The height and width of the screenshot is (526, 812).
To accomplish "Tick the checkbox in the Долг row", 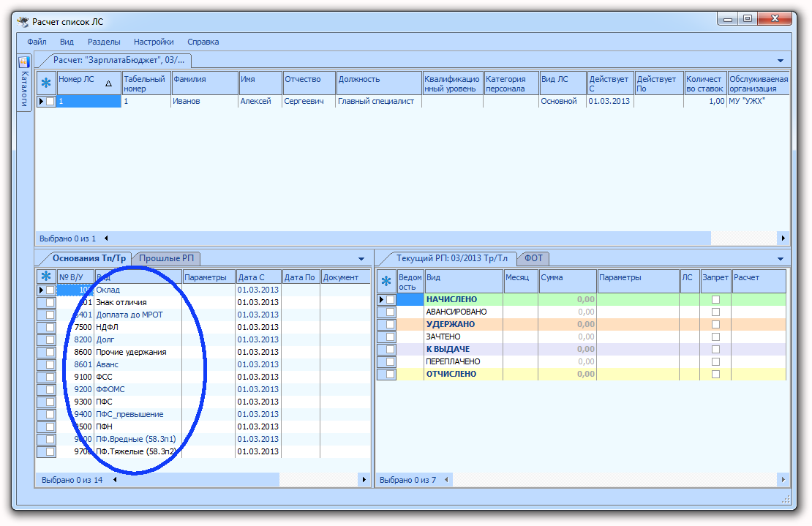I will pyautogui.click(x=50, y=339).
